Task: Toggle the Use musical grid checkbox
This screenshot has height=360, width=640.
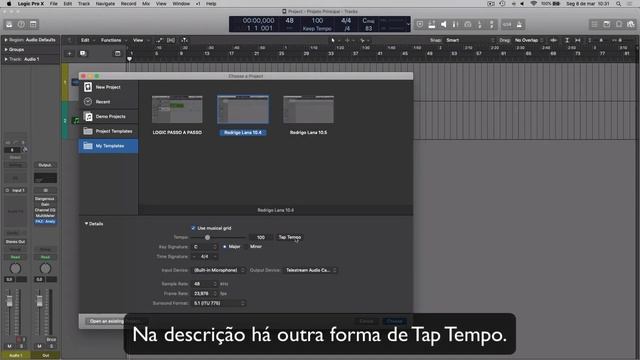Action: tap(193, 228)
